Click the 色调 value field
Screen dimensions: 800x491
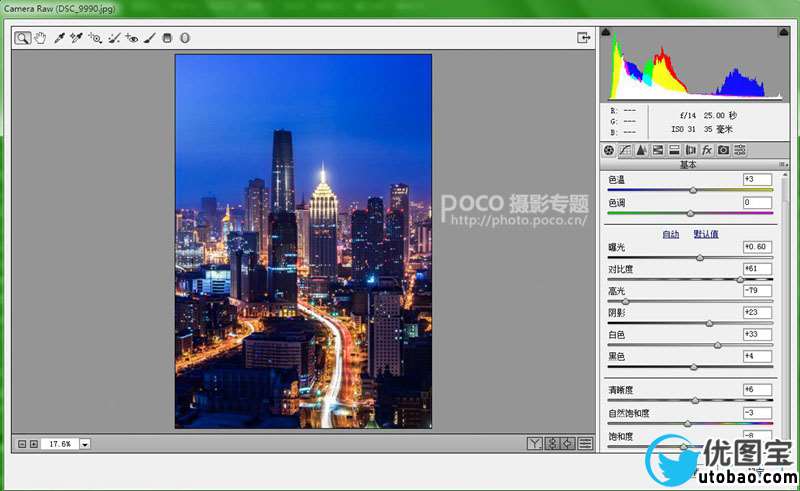[757, 203]
